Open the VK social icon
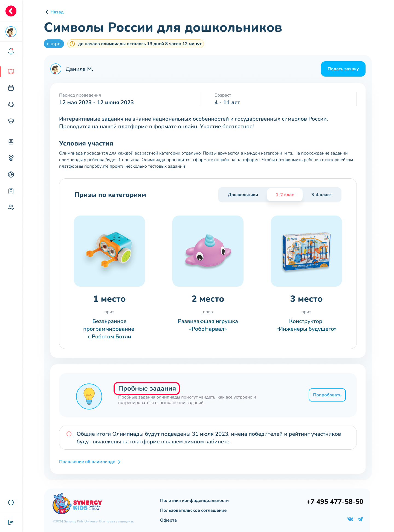Viewport: 394px width, 532px height. coord(350,519)
